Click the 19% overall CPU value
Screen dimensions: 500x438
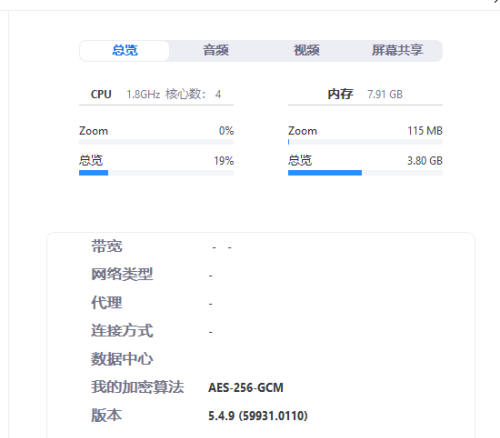coord(224,161)
